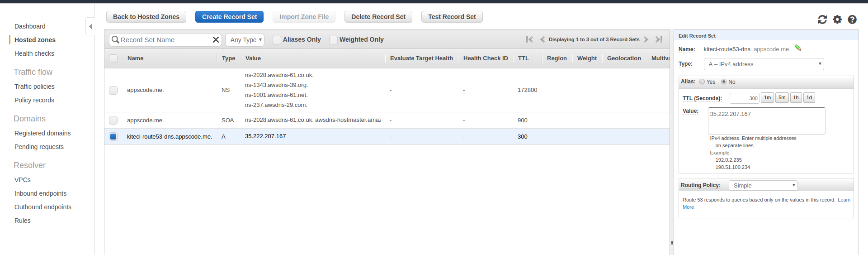This screenshot has width=868, height=255.
Task: Open Health checks in the sidebar
Action: point(34,53)
